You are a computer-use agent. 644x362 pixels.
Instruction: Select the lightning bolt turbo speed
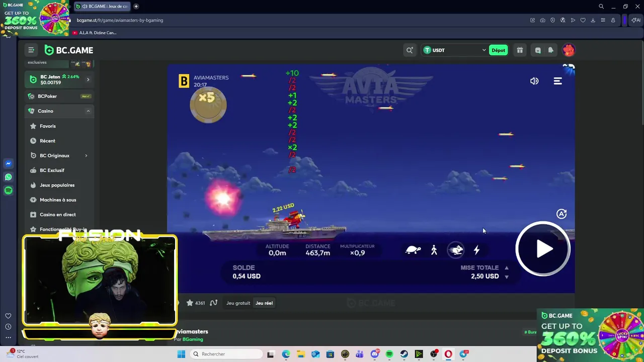tap(476, 250)
